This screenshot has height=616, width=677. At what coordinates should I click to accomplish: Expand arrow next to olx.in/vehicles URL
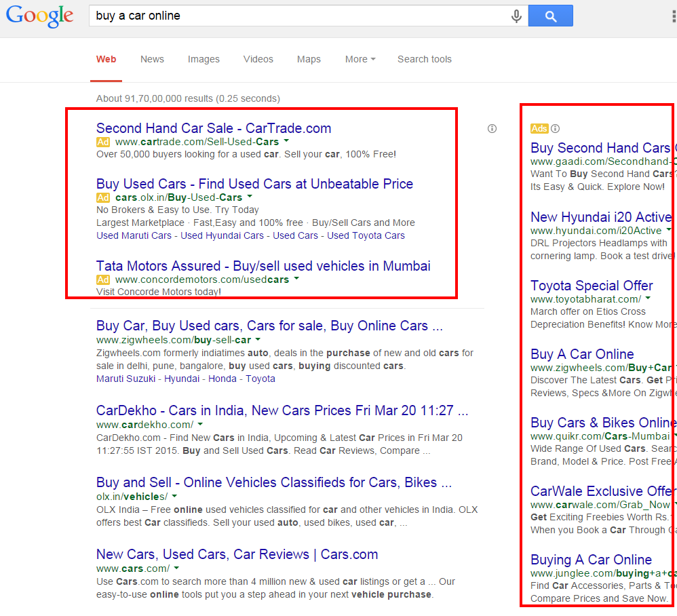pyautogui.click(x=174, y=496)
